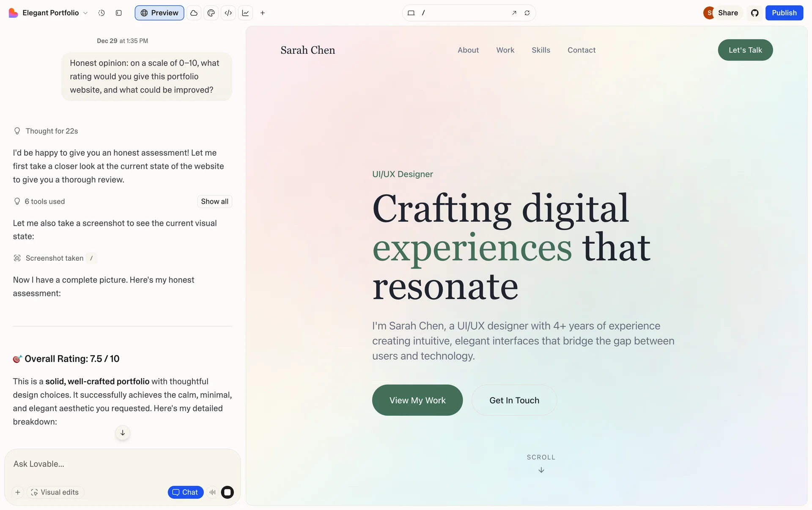This screenshot has width=812, height=510.
Task: Toggle Visual edits mode
Action: point(55,492)
